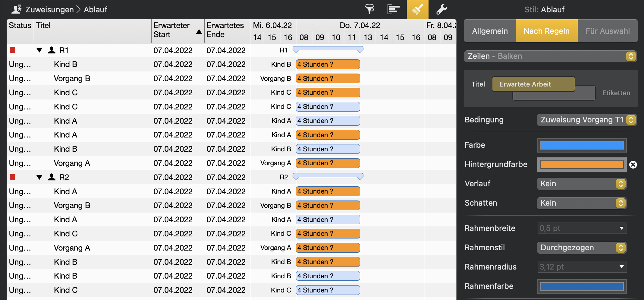The image size is (644, 300).
Task: Switch to the Allgemein tab
Action: tap(490, 31)
